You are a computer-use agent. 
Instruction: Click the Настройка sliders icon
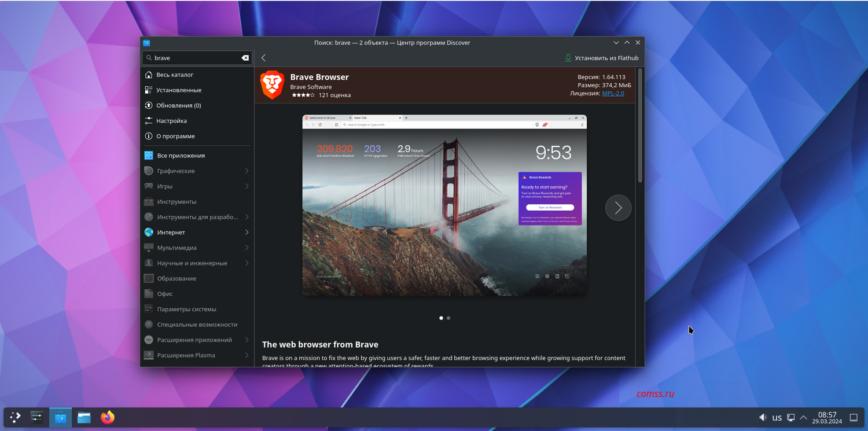pos(149,121)
